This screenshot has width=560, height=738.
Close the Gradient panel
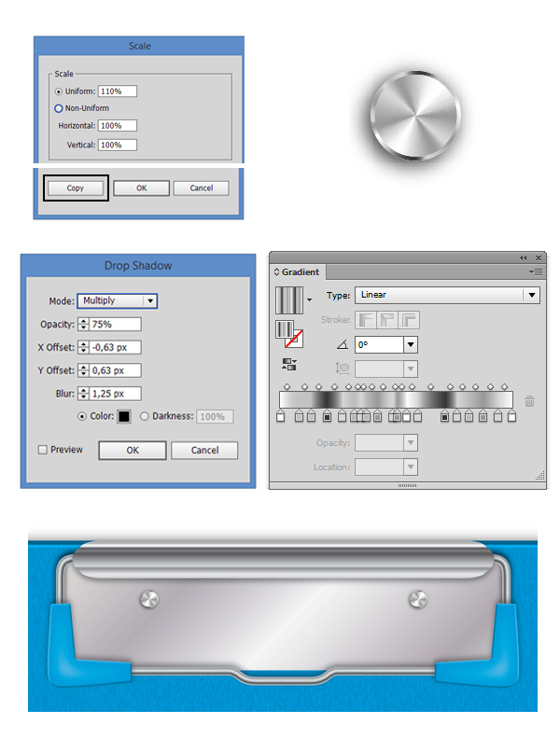tap(539, 258)
